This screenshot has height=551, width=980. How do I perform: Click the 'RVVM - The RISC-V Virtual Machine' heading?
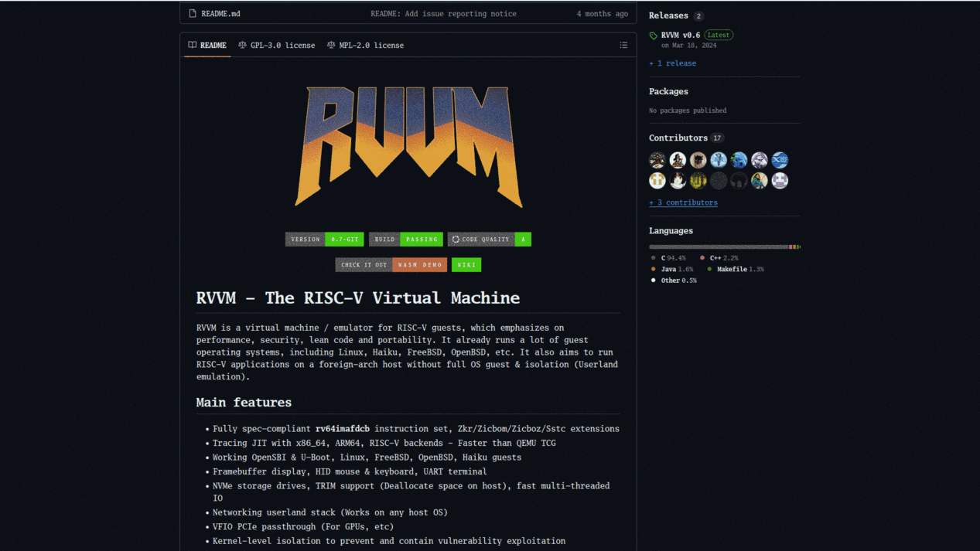point(358,298)
